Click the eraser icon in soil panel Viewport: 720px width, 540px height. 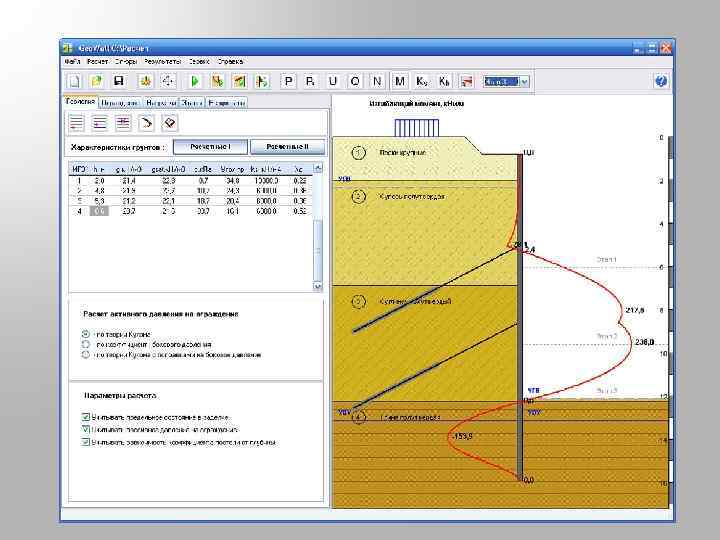click(x=170, y=122)
